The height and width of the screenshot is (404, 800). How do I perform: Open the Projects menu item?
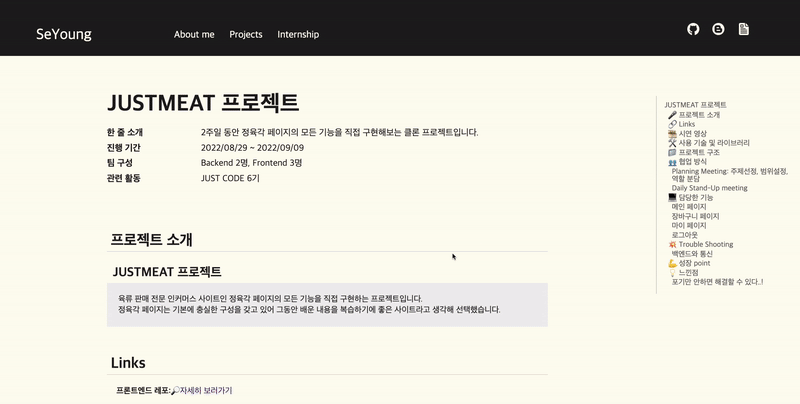click(246, 34)
